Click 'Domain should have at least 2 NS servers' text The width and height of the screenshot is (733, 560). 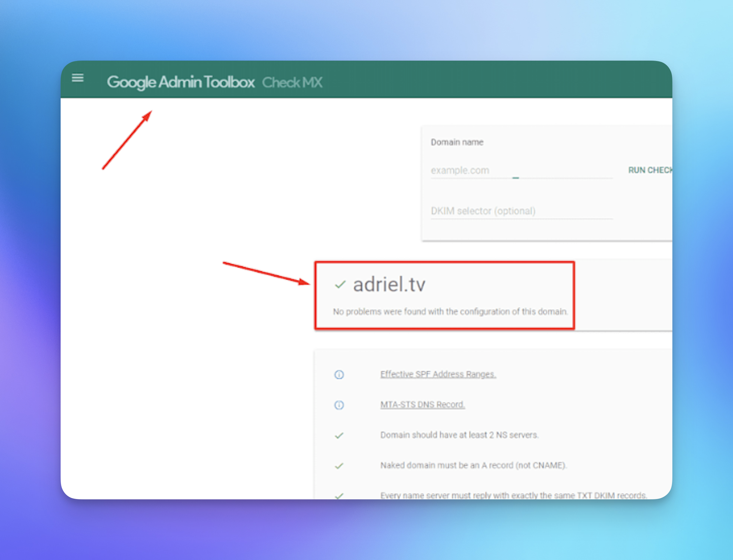click(x=459, y=435)
